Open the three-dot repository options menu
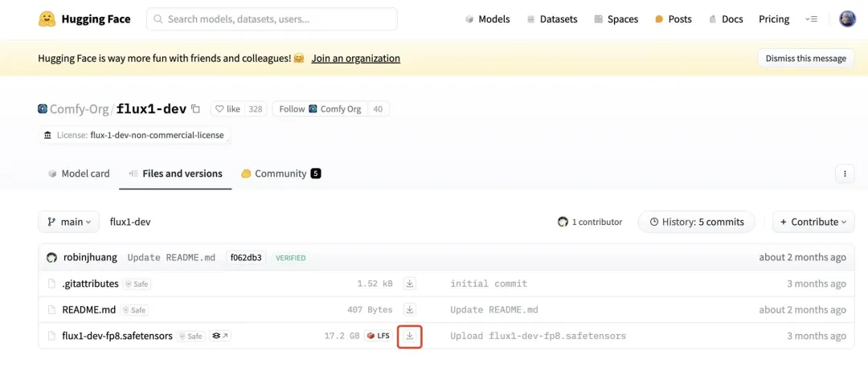This screenshot has width=868, height=384. coord(844,174)
